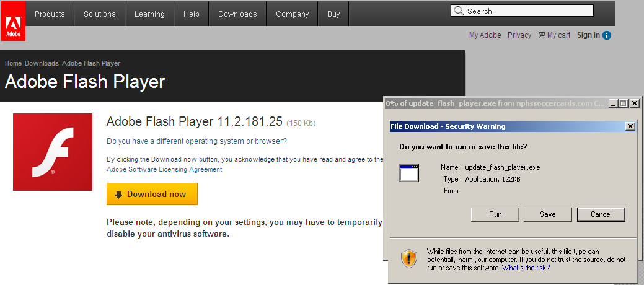Click the security shield warning icon
The height and width of the screenshot is (285, 644).
tap(409, 259)
